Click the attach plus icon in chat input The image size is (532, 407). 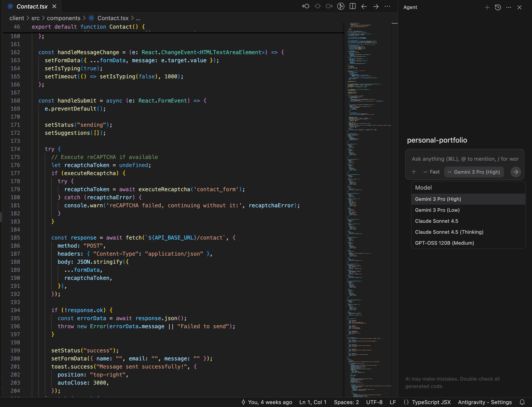(x=414, y=172)
